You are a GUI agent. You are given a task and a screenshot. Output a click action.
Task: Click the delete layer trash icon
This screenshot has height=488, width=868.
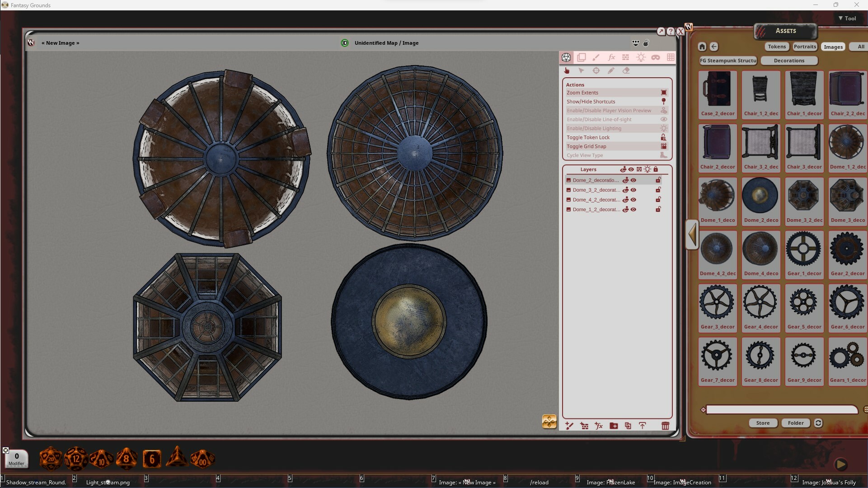tap(666, 425)
